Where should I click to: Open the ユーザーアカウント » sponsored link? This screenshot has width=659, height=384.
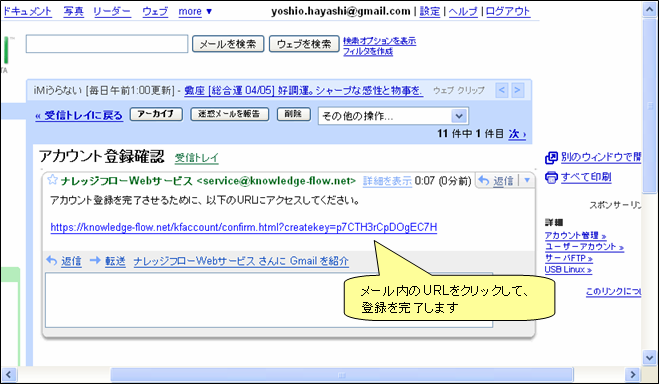pos(584,247)
